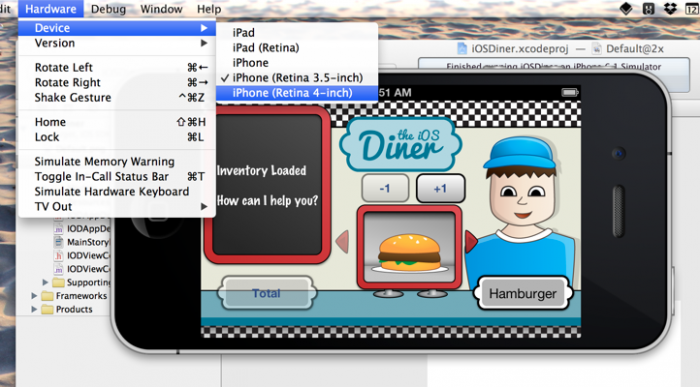The image size is (700, 387).
Task: Click iOSDiner.xcodeproj in the path bar
Action: coord(520,49)
